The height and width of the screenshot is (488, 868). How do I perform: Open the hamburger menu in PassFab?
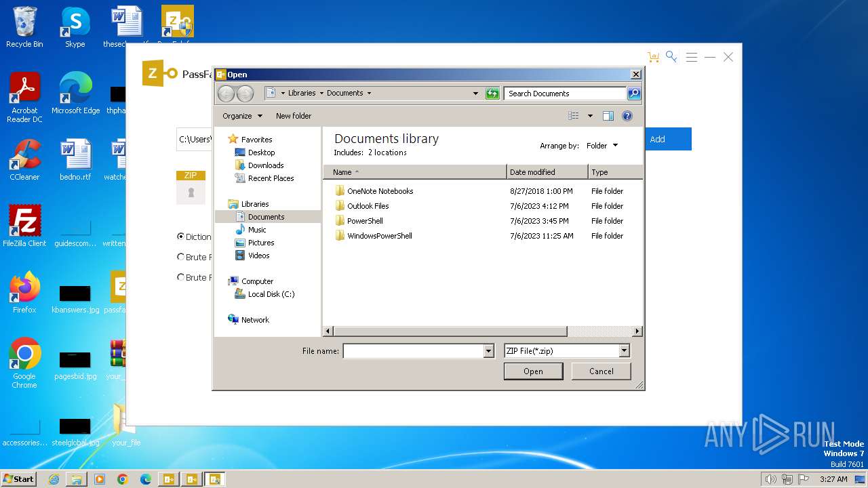click(x=691, y=58)
